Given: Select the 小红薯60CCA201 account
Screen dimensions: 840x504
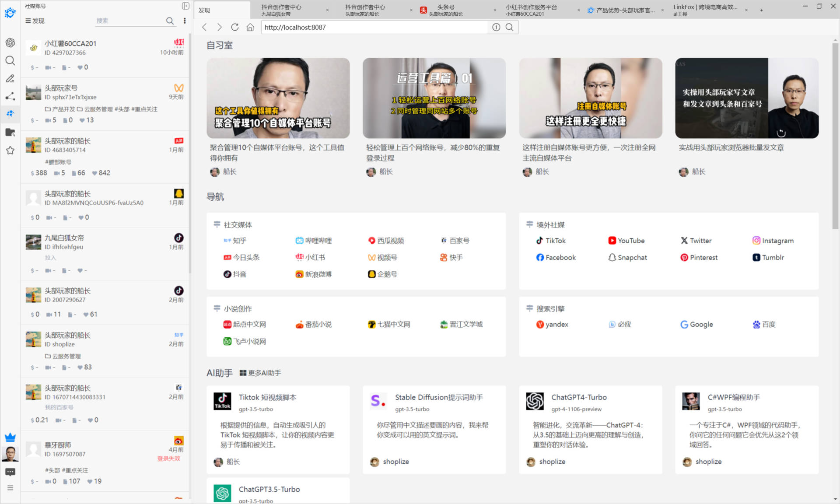Looking at the screenshot, I should tap(105, 55).
